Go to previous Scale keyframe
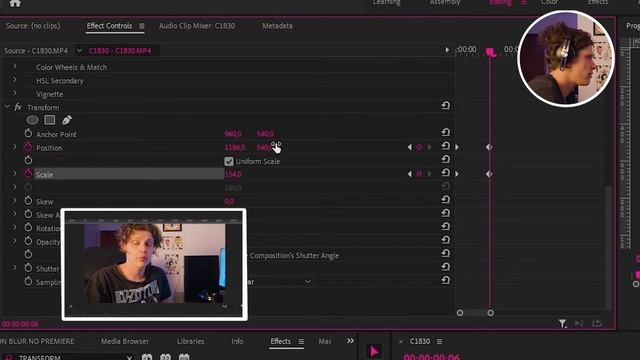Screen dimensions: 640x360 [409, 174]
